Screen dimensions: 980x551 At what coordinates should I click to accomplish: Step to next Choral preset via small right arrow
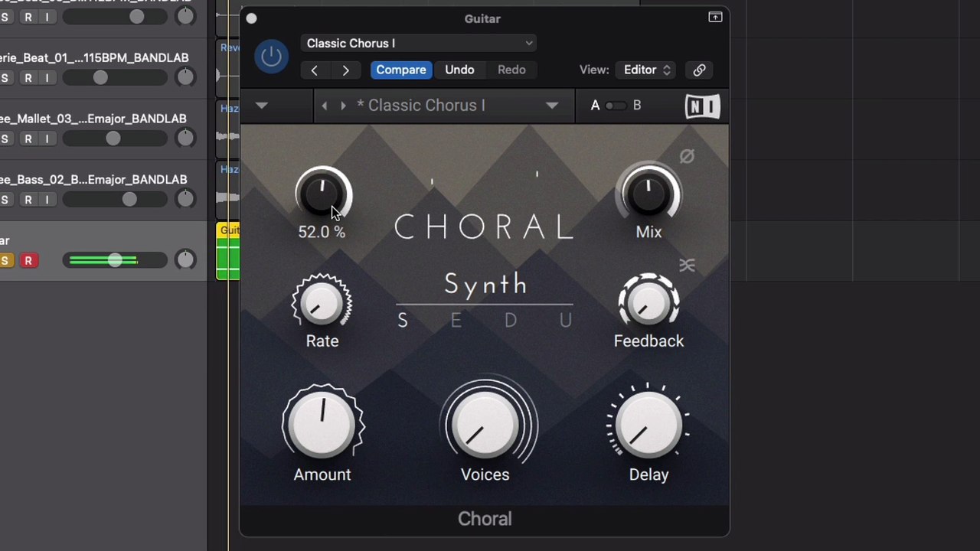pos(343,106)
